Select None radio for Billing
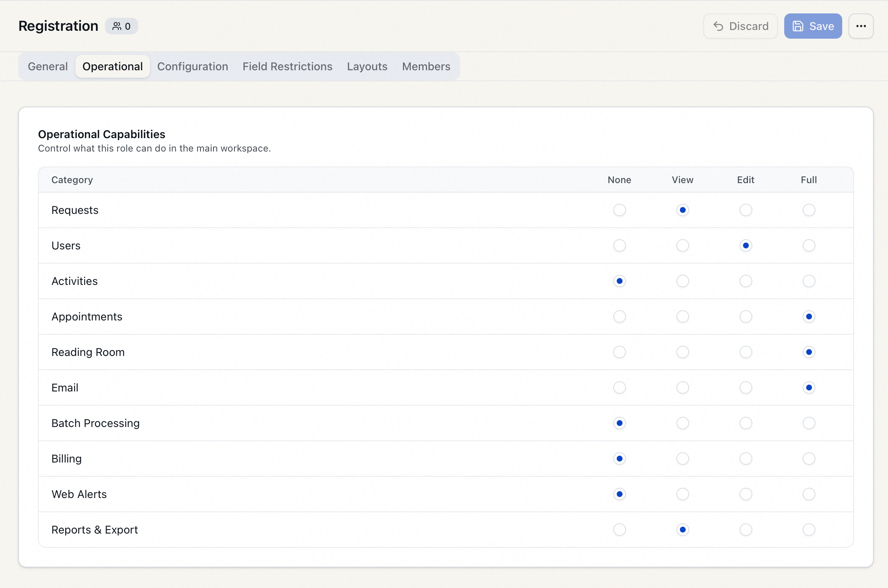The width and height of the screenshot is (888, 588). coord(620,459)
